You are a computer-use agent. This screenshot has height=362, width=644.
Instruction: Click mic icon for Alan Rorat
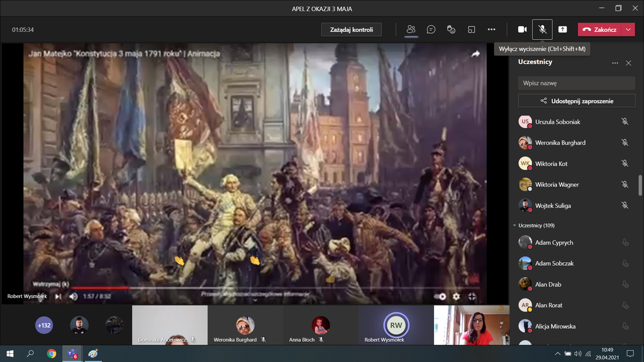pyautogui.click(x=625, y=305)
